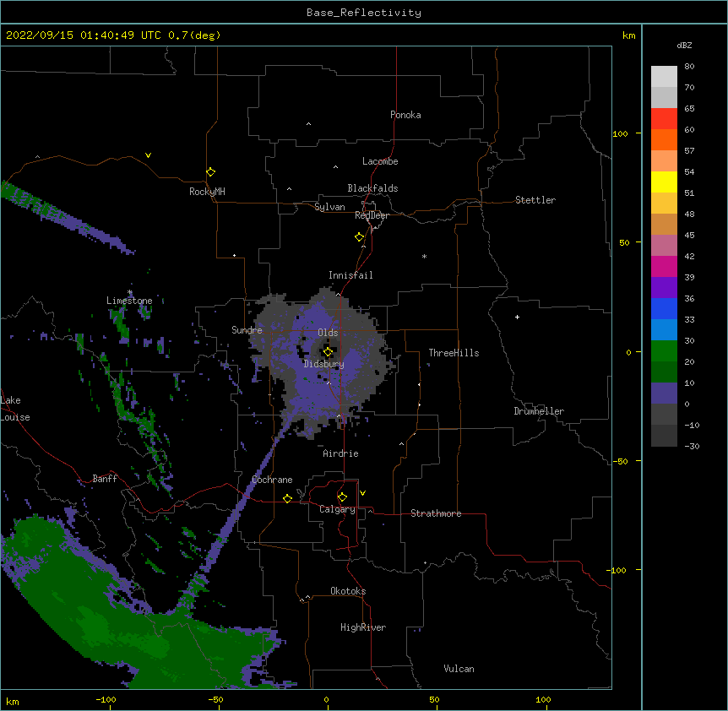This screenshot has height=711, width=728.
Task: Click the 80 value on the dBZ scale
Action: tap(689, 67)
